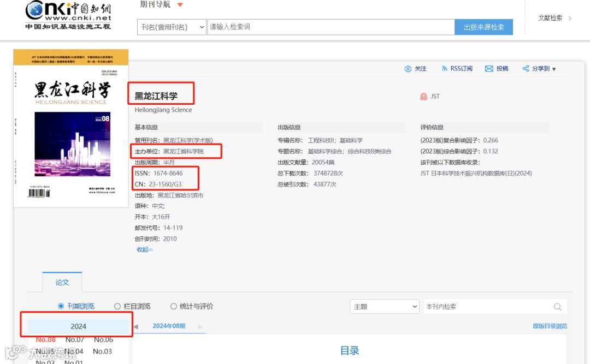590x364 pixels.
Task: Go to previous issue with left arrow
Action: click(x=136, y=327)
